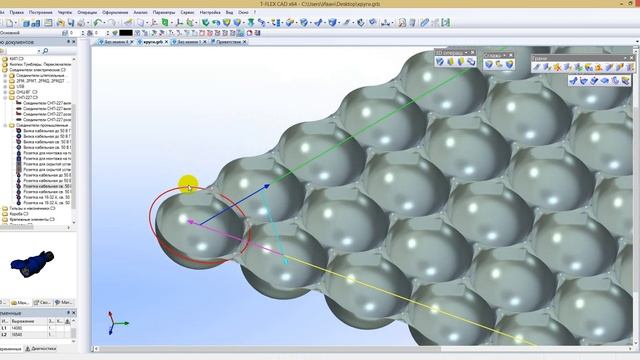The width and height of the screenshot is (640, 360).
Task: Click the last icon in the 3D операции floating toolbar
Action: click(x=471, y=62)
